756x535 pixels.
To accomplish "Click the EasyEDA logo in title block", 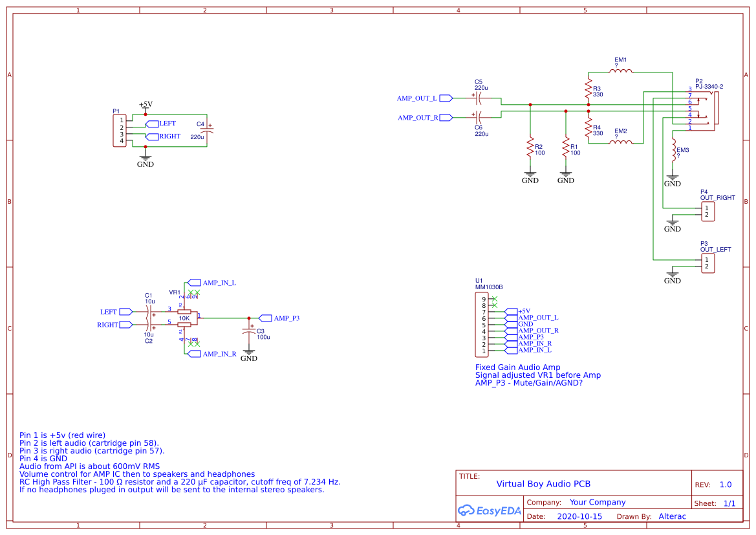I will [490, 510].
